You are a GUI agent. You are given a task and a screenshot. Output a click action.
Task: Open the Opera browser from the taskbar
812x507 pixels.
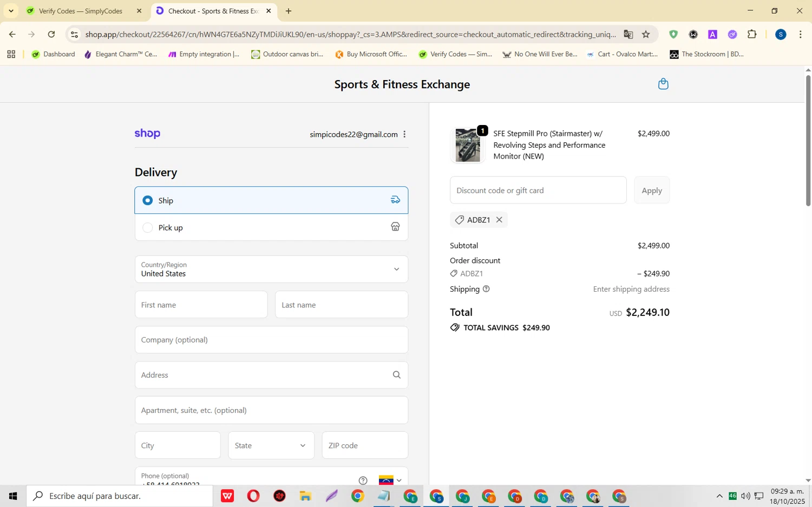pyautogui.click(x=253, y=496)
